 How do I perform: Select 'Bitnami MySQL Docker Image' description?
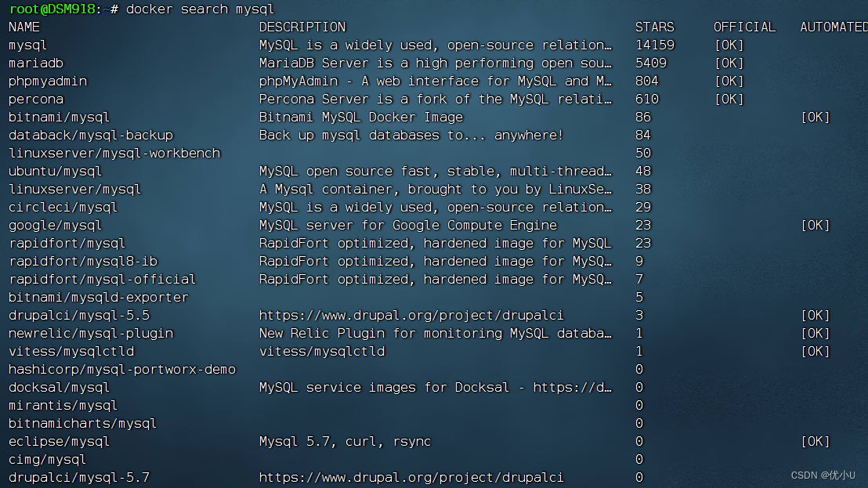pyautogui.click(x=361, y=117)
